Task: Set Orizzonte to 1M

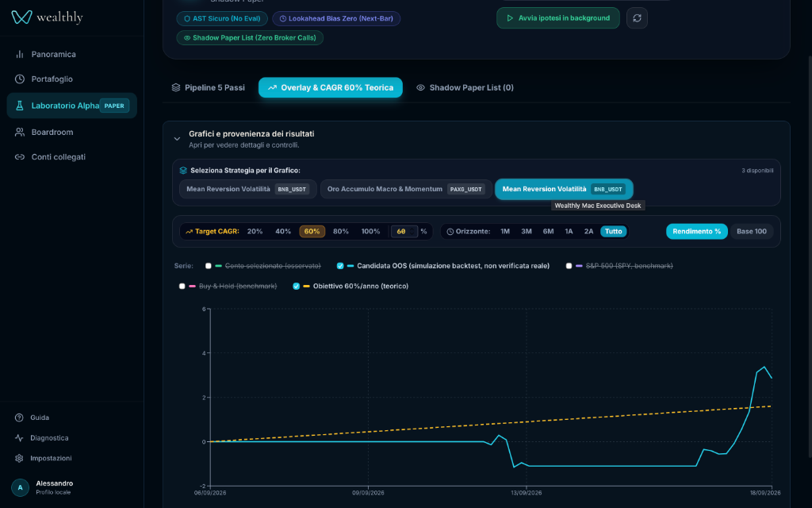Action: click(505, 231)
